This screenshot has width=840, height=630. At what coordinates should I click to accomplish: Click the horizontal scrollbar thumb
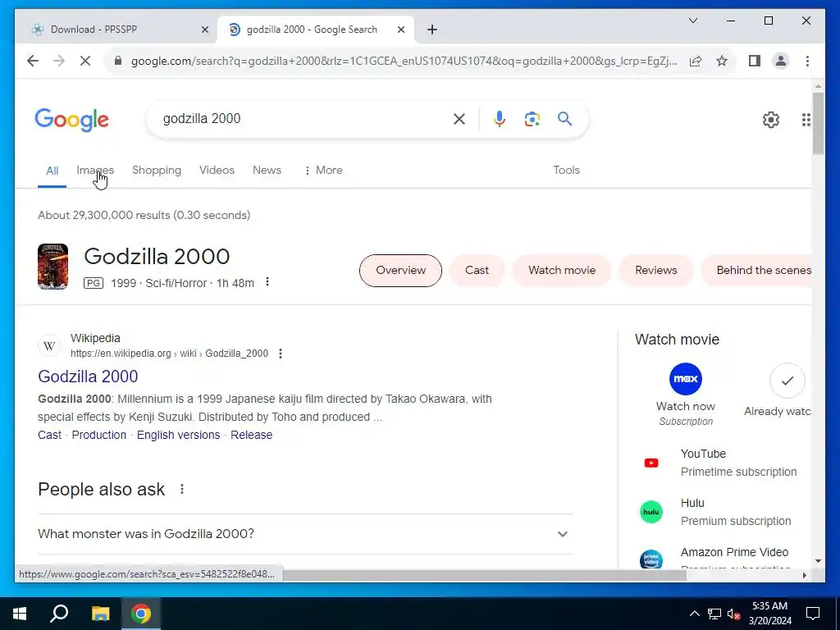[485, 575]
